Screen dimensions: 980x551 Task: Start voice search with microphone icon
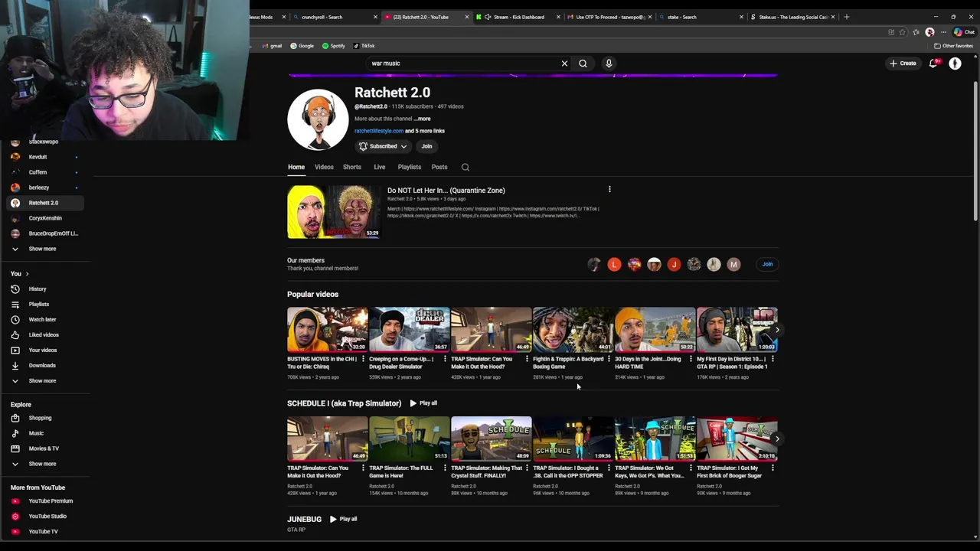[609, 64]
